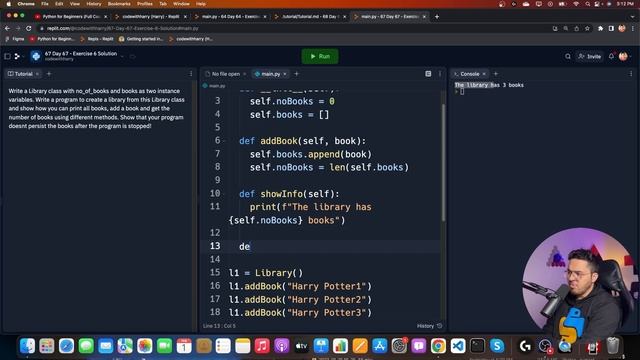Close the main.py editor tab
Screen dimensions: 640x360
pos(285,74)
